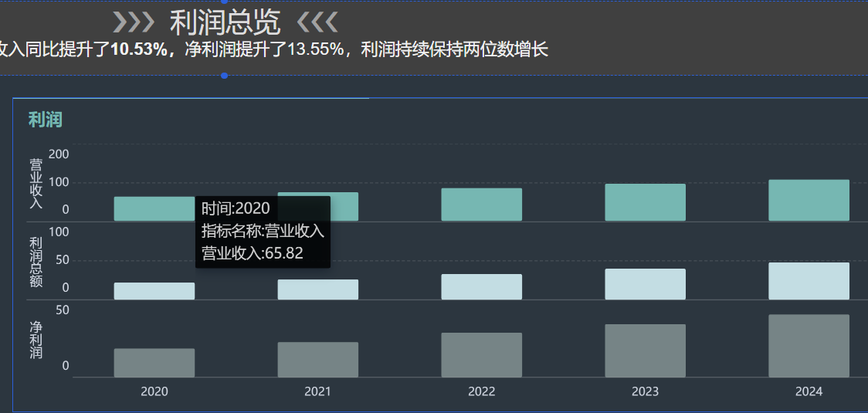Pick the 2023 净利润 bar

click(x=646, y=350)
